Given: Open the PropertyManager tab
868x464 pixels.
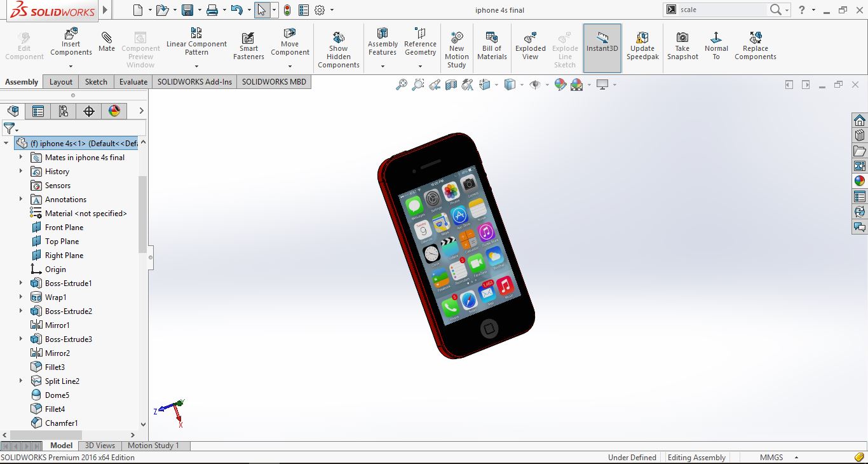Looking at the screenshot, I should tap(38, 111).
